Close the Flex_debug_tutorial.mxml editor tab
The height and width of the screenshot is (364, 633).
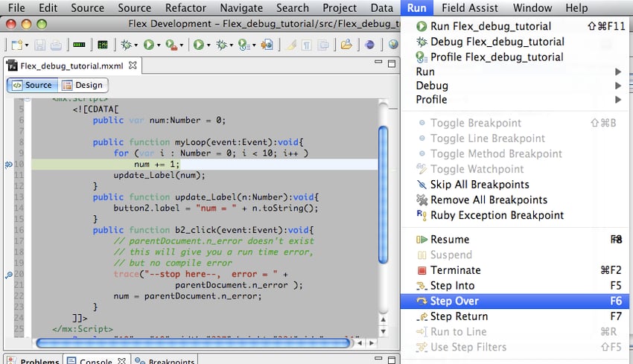(133, 66)
